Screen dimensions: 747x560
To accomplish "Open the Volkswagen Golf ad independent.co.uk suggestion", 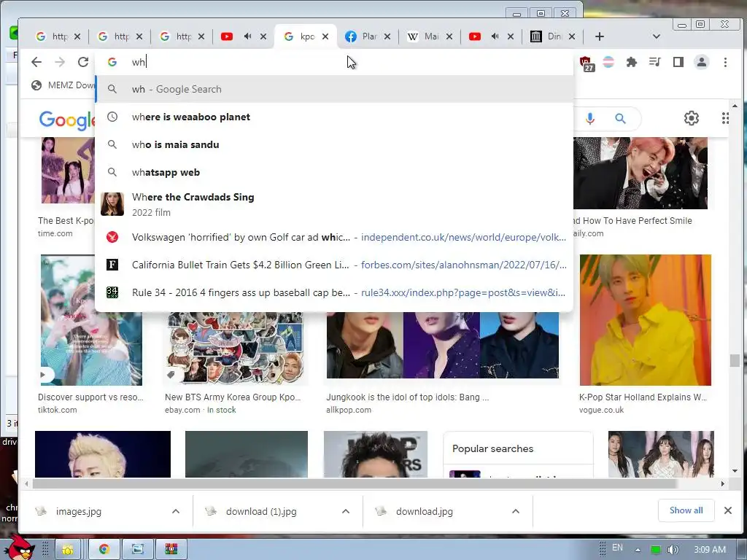I will 334,237.
